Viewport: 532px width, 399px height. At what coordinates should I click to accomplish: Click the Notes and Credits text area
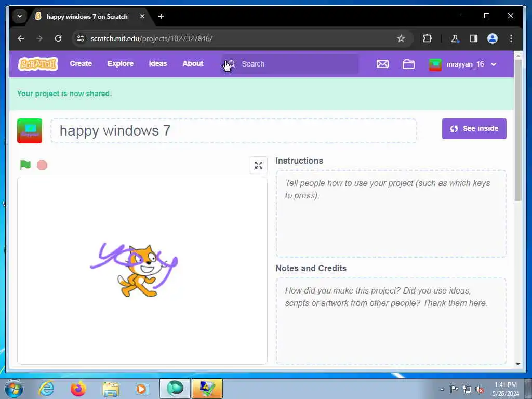coord(391,321)
